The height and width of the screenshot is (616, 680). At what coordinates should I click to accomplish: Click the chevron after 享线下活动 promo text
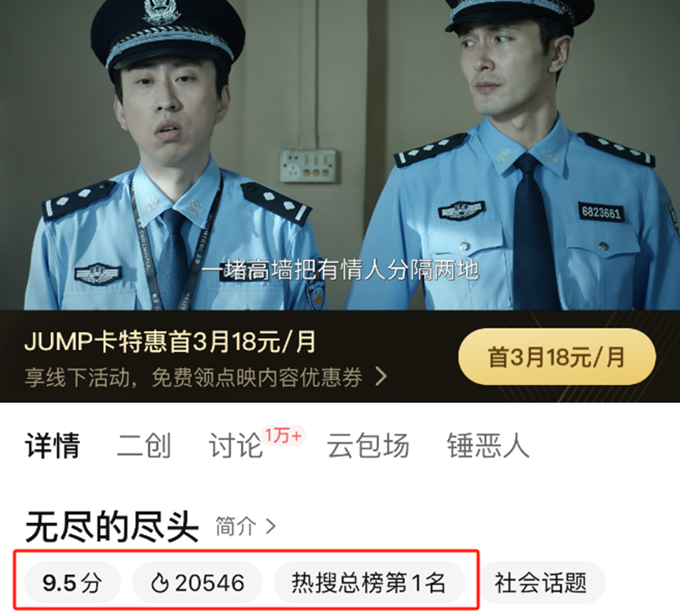click(x=381, y=376)
